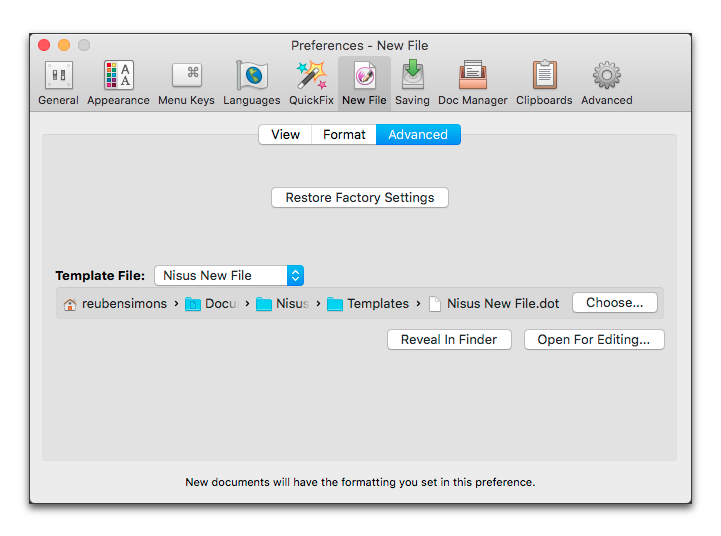Click Open For Editing... button
This screenshot has width=721, height=536.
pyautogui.click(x=594, y=339)
